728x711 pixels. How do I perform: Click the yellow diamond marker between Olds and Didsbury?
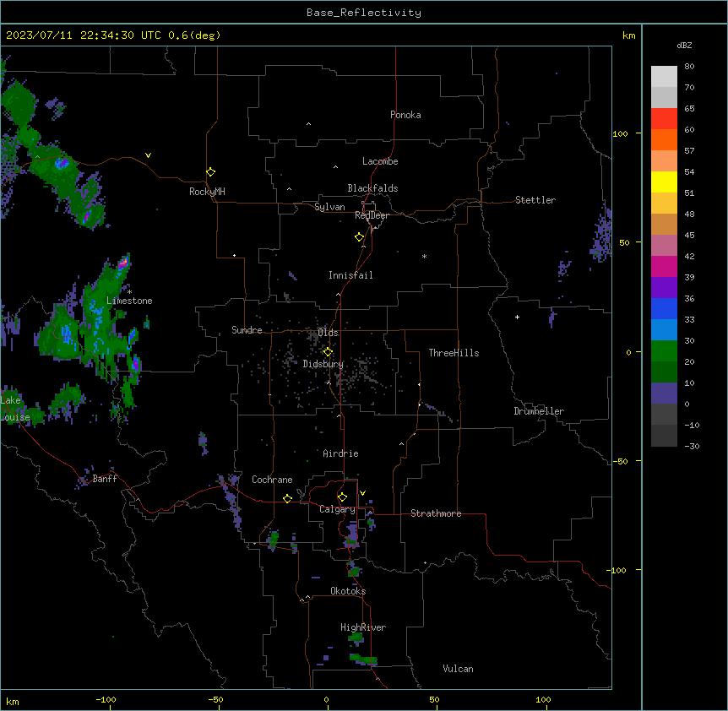(328, 352)
